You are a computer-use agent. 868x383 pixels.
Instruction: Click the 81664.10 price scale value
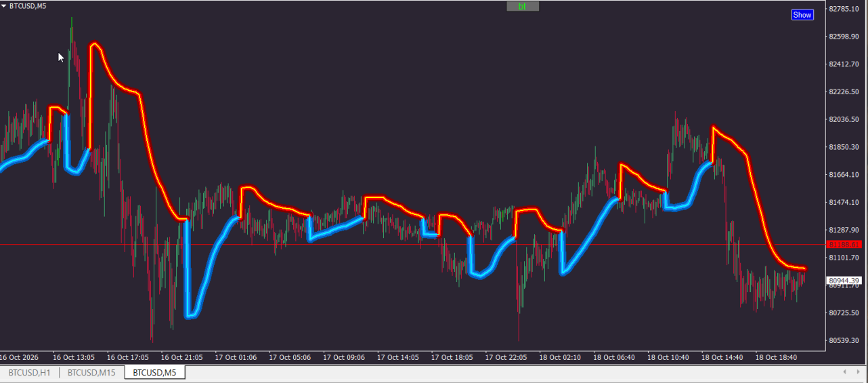click(x=844, y=175)
